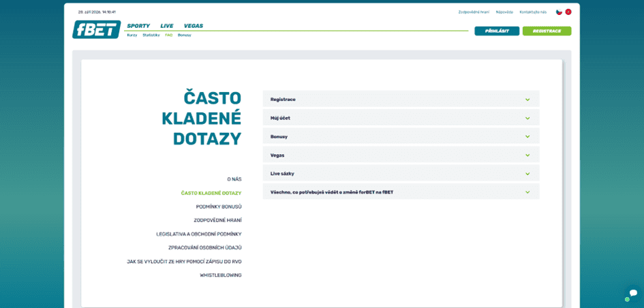Open the Kontaktujte nás link
This screenshot has width=644, height=308.
click(x=533, y=12)
